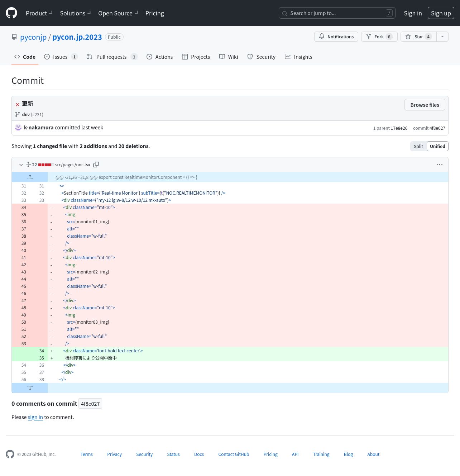Select the Split diff view
The image size is (460, 476).
coord(418,146)
